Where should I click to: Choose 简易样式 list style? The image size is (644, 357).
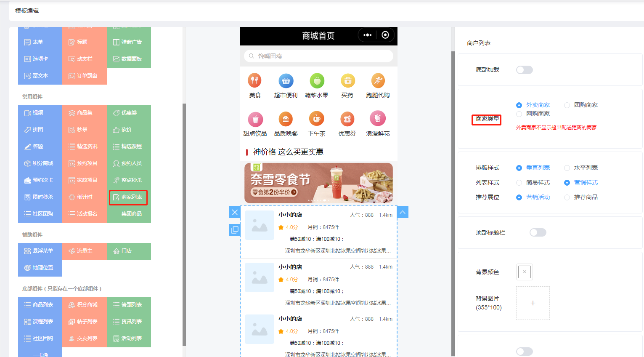click(x=533, y=182)
